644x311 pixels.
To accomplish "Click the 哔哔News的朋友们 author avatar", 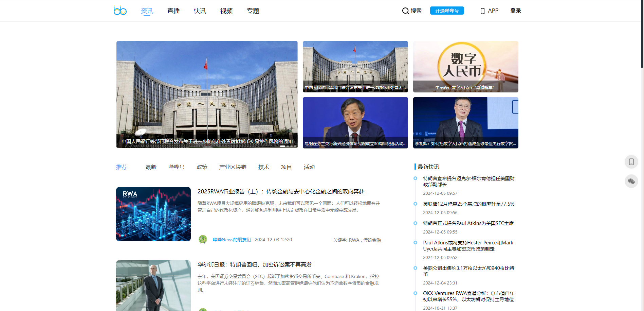I will coord(203,240).
